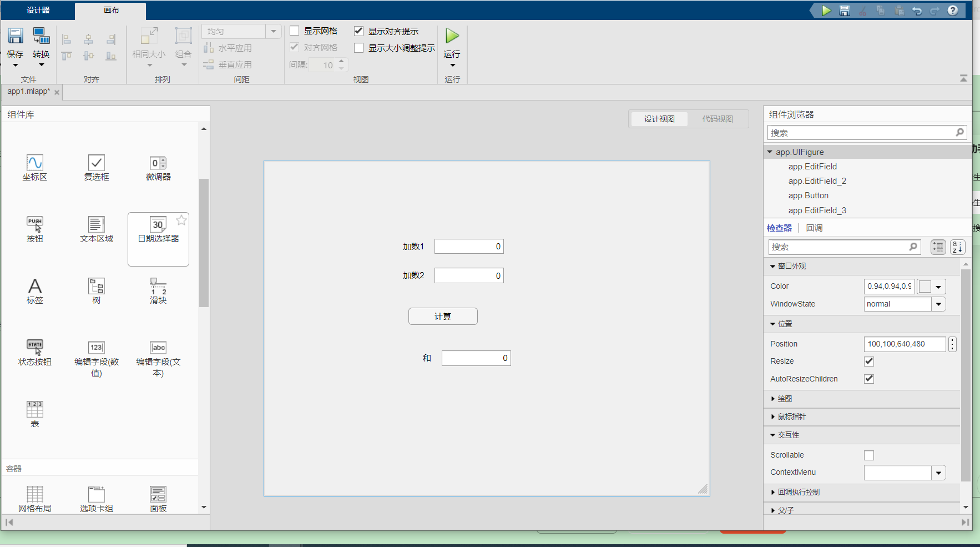Collapse the ribbon with the top-right arrow
Viewport: 980px width, 547px height.
(x=964, y=78)
